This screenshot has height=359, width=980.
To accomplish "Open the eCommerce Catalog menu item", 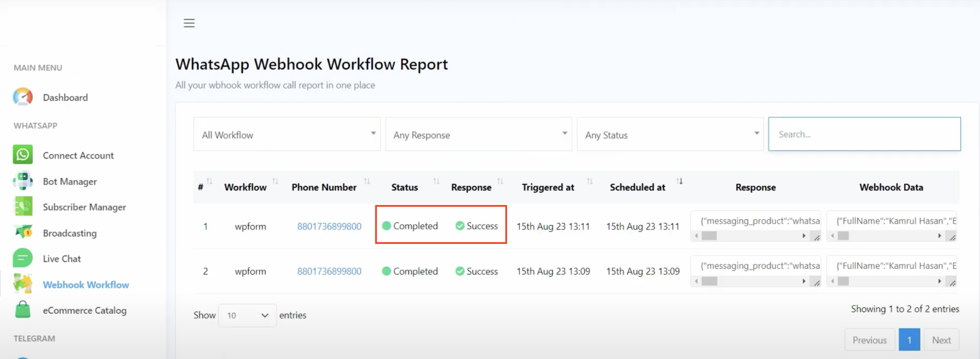I will pyautogui.click(x=85, y=310).
